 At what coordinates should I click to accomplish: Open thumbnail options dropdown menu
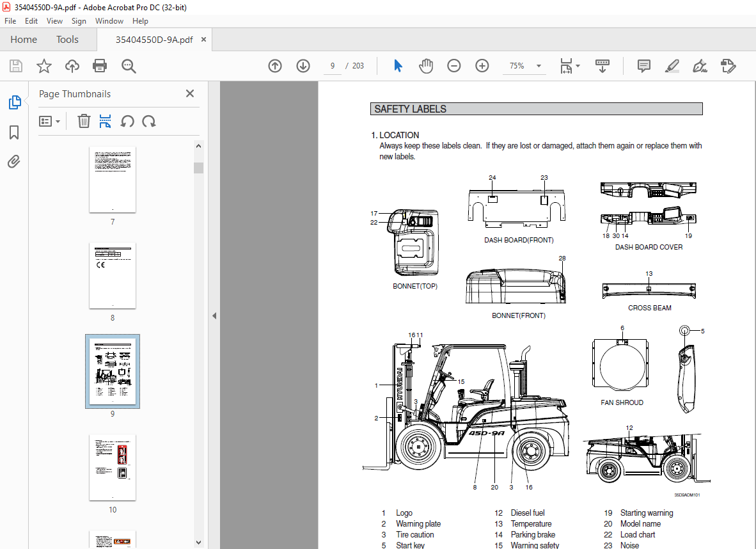click(x=50, y=121)
